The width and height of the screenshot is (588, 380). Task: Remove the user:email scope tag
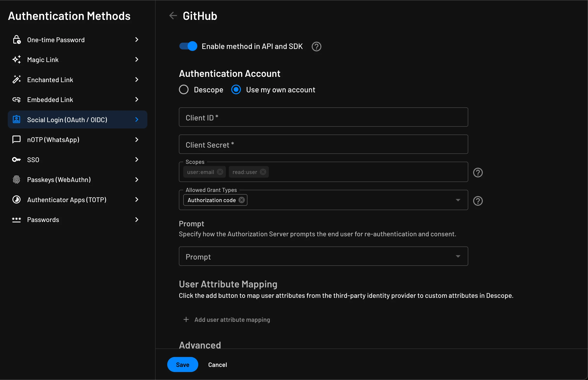coord(220,172)
